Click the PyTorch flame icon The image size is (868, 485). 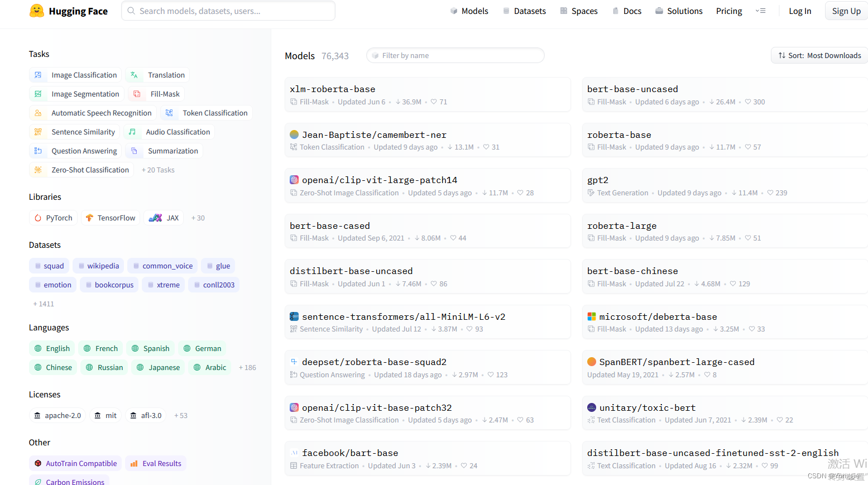pyautogui.click(x=38, y=218)
